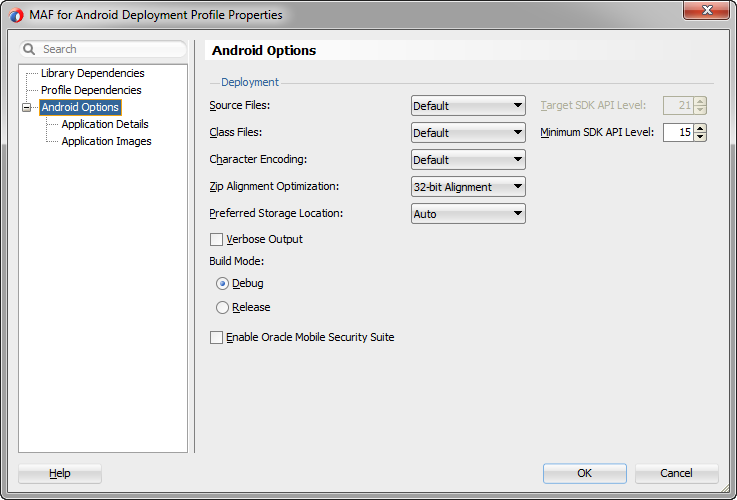Select the Android Options tree item

pos(80,107)
